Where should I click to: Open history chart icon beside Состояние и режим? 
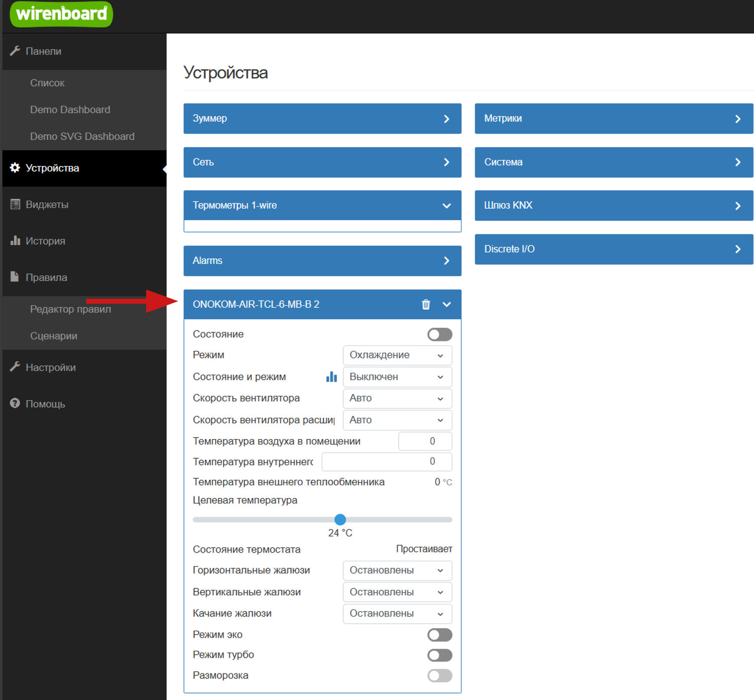(x=331, y=377)
